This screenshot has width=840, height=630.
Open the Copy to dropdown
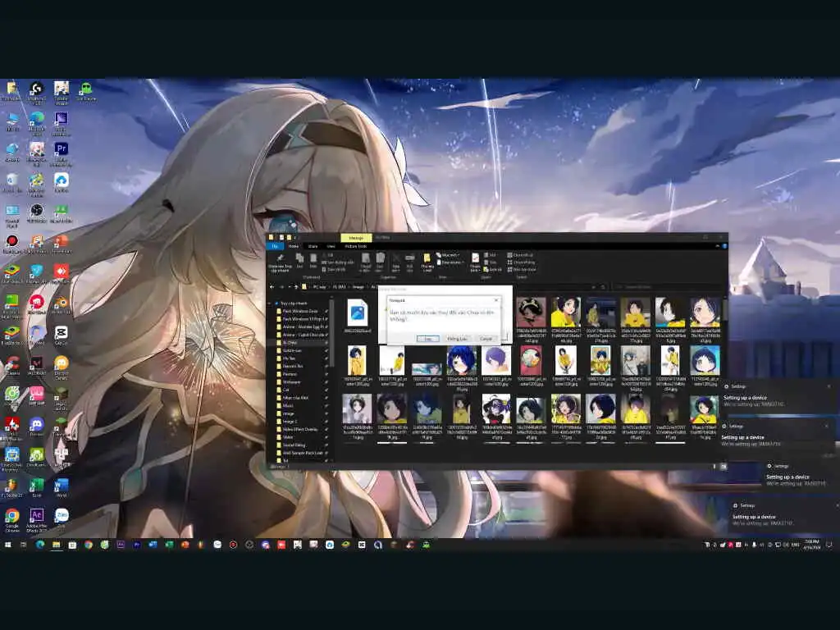click(379, 262)
